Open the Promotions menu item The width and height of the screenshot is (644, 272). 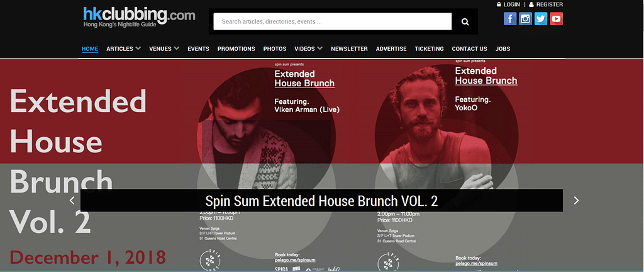point(236,48)
